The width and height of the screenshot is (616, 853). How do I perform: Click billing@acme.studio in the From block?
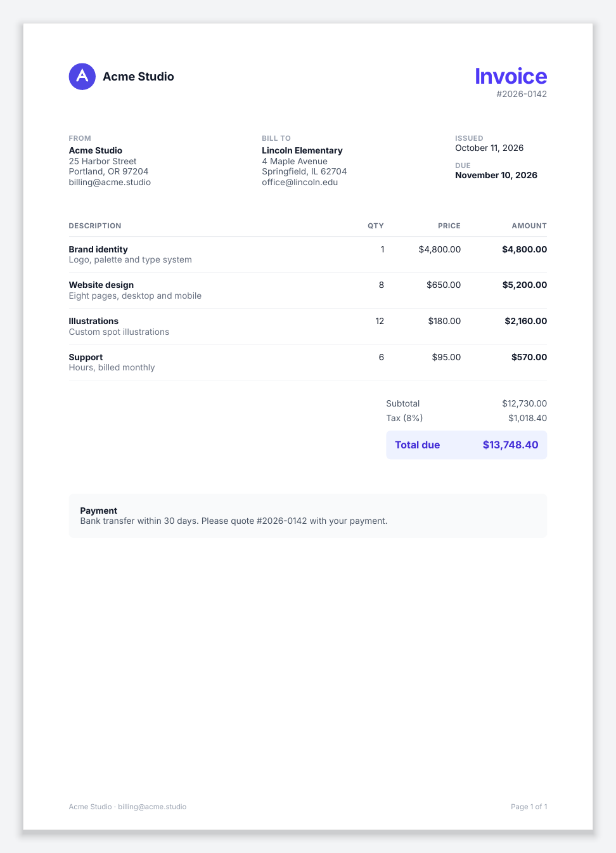tap(110, 182)
